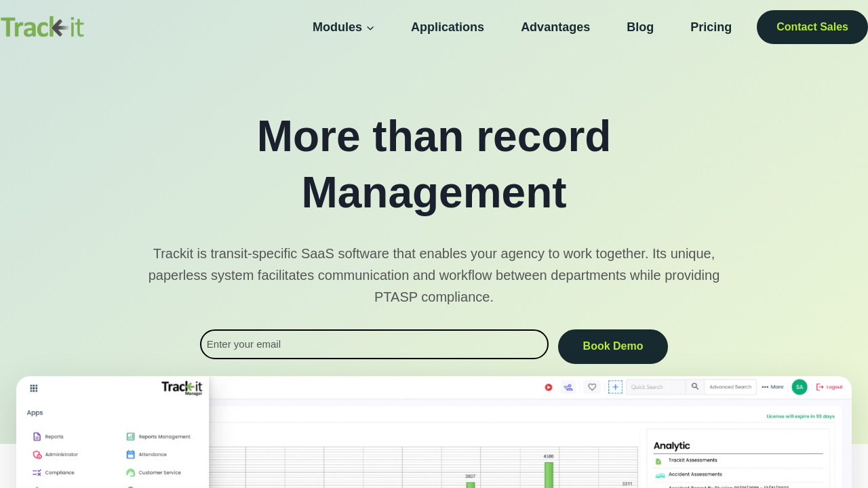The height and width of the screenshot is (488, 868).
Task: Click the 'Apps' heading in dashboard preview
Action: pyautogui.click(x=35, y=413)
